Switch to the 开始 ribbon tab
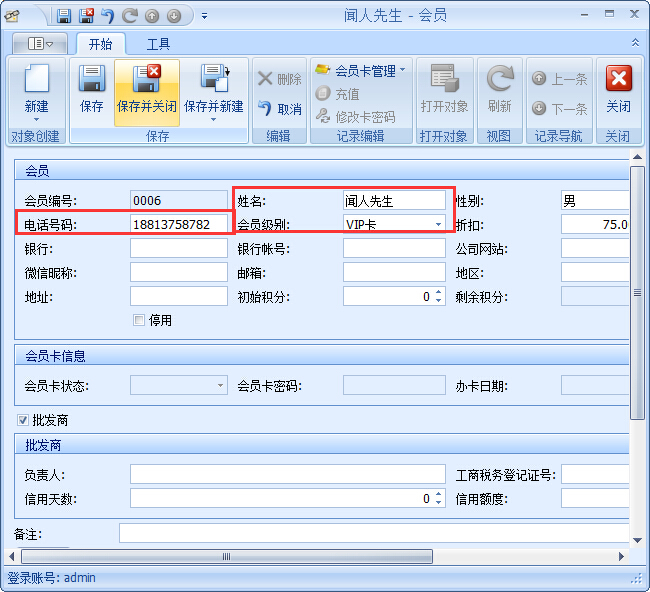This screenshot has height=592, width=650. click(x=101, y=44)
